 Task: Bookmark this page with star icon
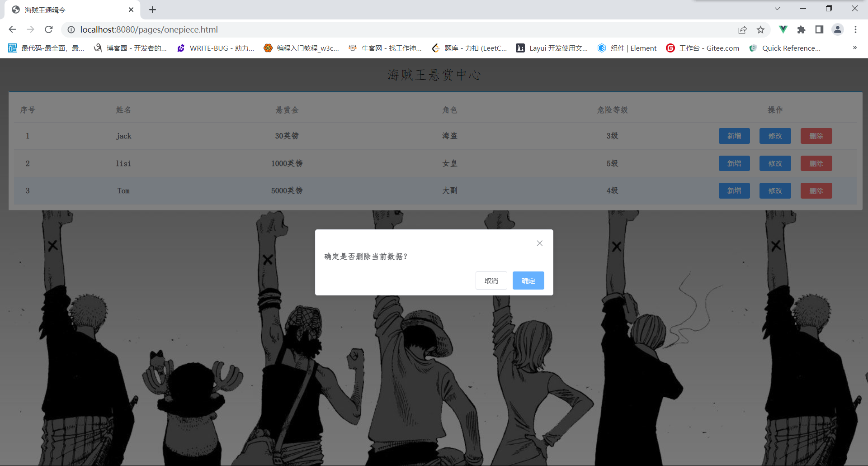760,29
